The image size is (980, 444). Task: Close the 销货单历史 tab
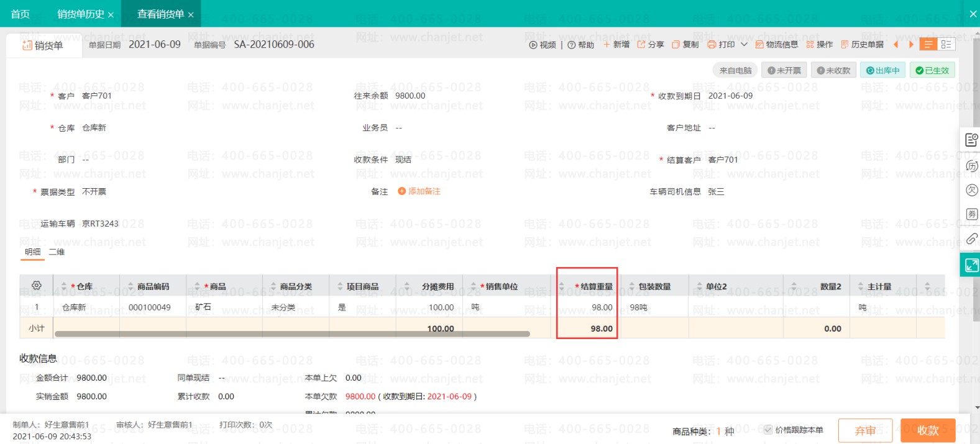[111, 15]
